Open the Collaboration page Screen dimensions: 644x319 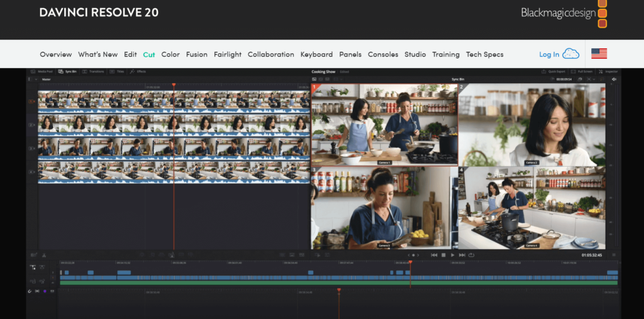[x=270, y=54]
